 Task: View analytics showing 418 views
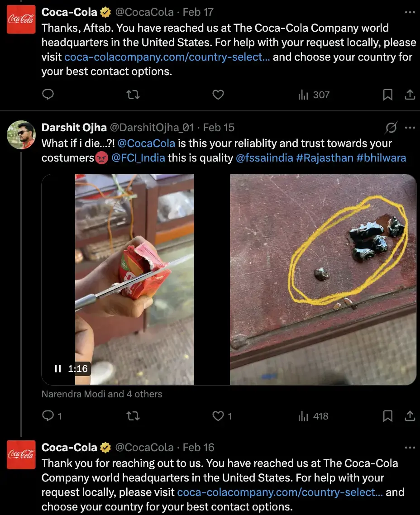click(314, 416)
